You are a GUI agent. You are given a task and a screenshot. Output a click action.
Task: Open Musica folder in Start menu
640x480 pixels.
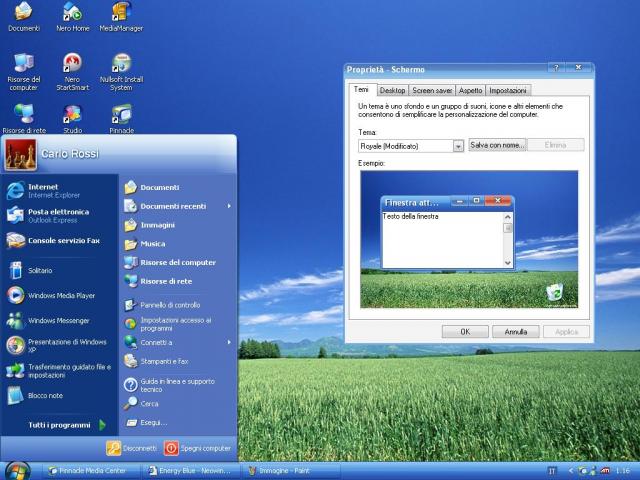[178, 244]
